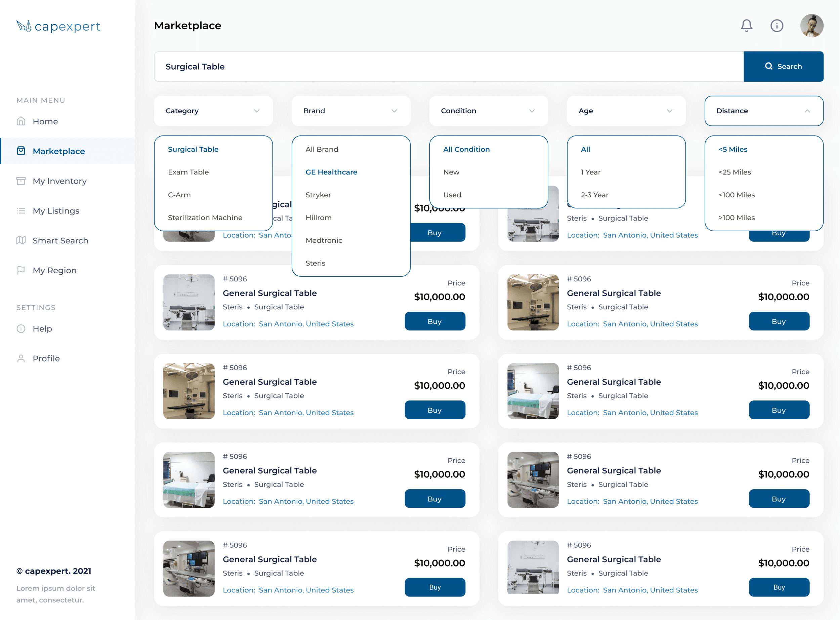Select the 2-3 Year age option

[x=594, y=195]
